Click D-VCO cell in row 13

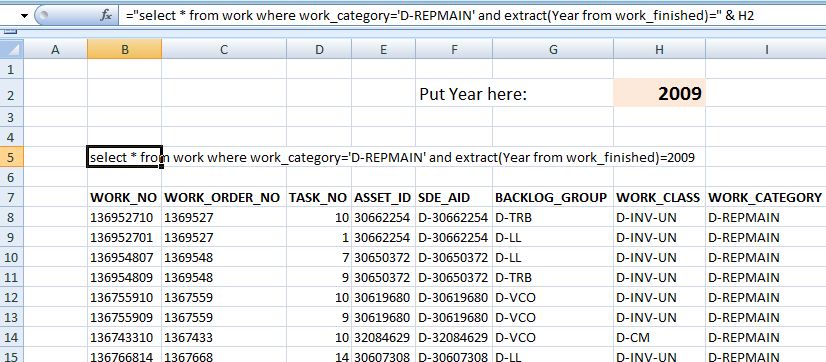(553, 317)
